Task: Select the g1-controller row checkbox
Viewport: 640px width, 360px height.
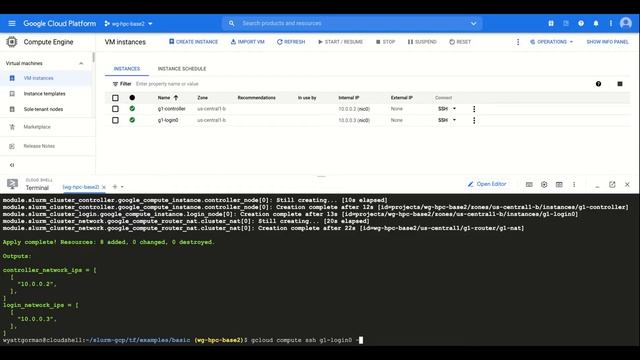Action: click(x=116, y=109)
